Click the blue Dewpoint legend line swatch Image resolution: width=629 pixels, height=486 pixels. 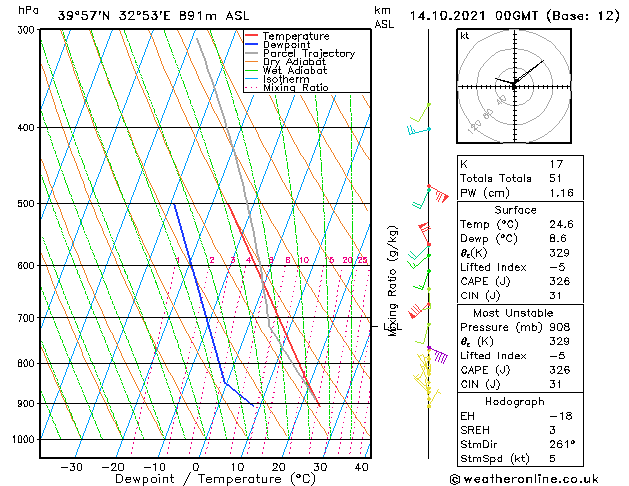[252, 45]
